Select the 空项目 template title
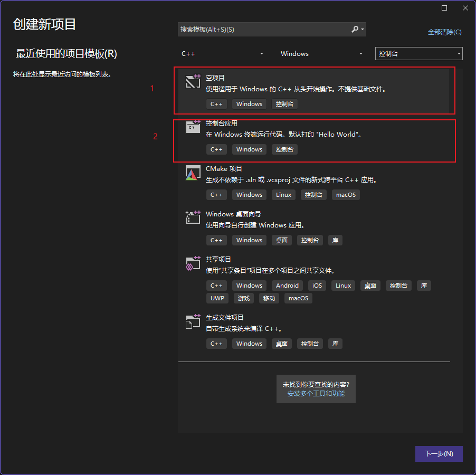 click(215, 78)
